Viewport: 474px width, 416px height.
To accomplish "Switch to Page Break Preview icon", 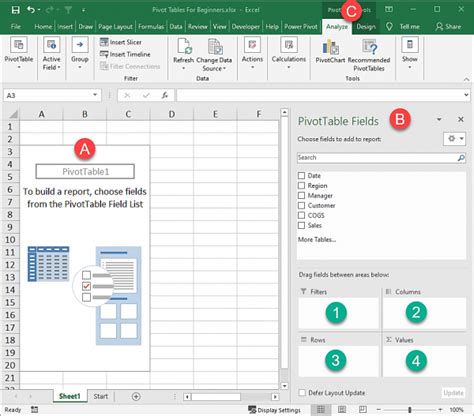I will [363, 410].
